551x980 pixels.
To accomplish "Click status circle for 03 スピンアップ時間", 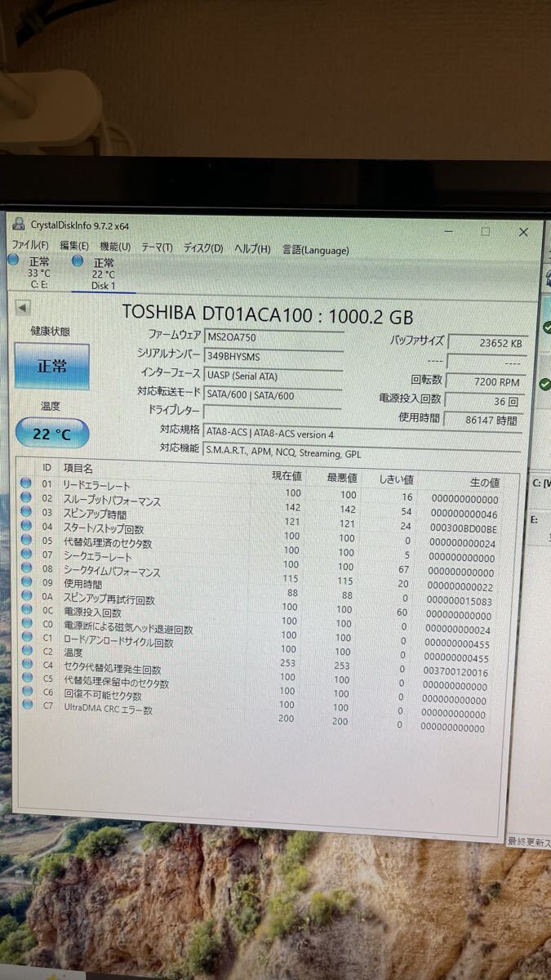I will coord(26,512).
